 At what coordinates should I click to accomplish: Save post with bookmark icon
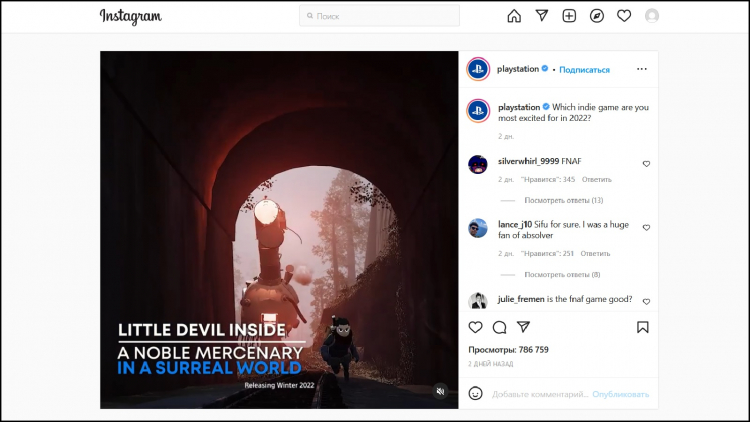pos(642,327)
